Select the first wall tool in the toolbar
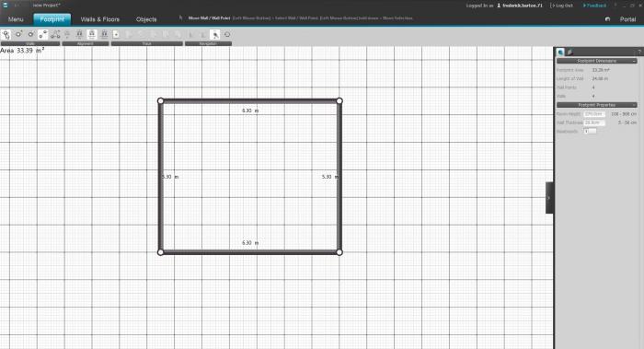The width and height of the screenshot is (644, 349). tap(6, 34)
